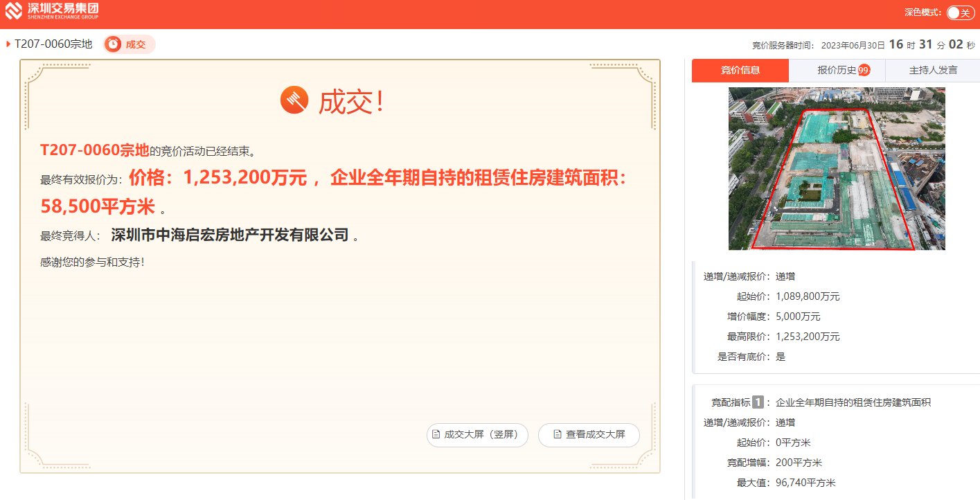Click the orange T207-0060宗地 text in the result
The width and height of the screenshot is (980, 500).
(95, 150)
